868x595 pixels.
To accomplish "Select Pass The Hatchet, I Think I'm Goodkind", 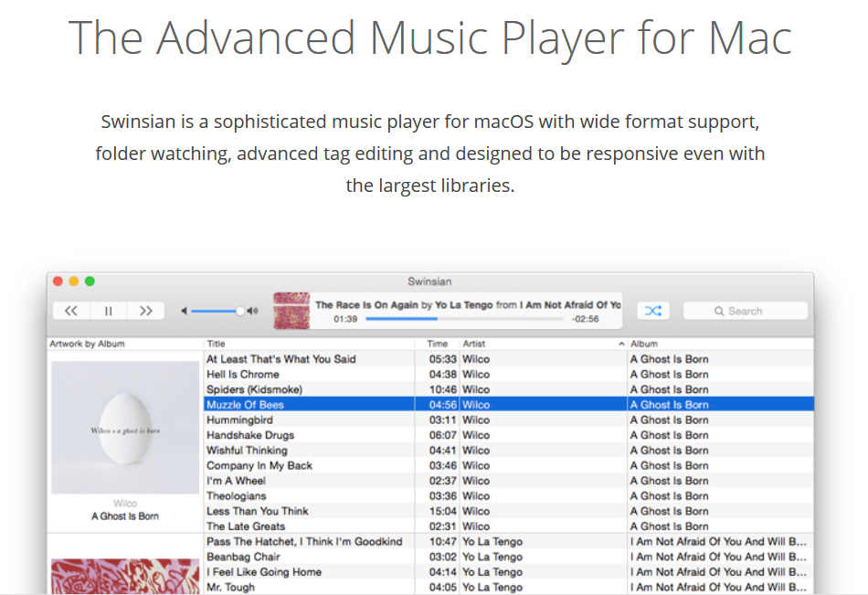I will [x=508, y=541].
